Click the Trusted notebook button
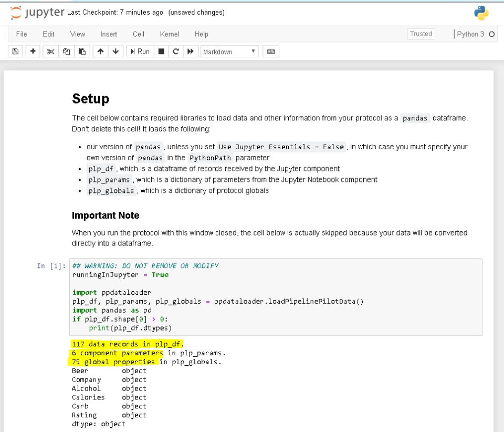504x432 pixels. (x=421, y=34)
